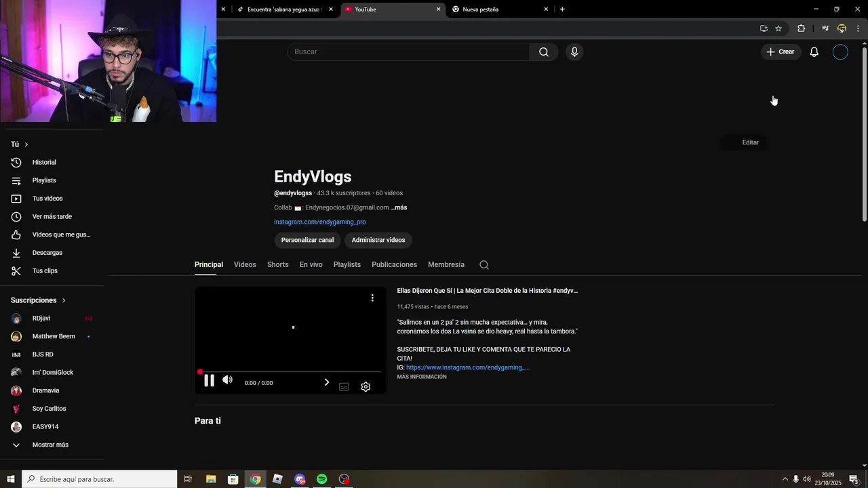The height and width of the screenshot is (488, 868).
Task: Open Instagram link in video description
Action: tap(468, 367)
